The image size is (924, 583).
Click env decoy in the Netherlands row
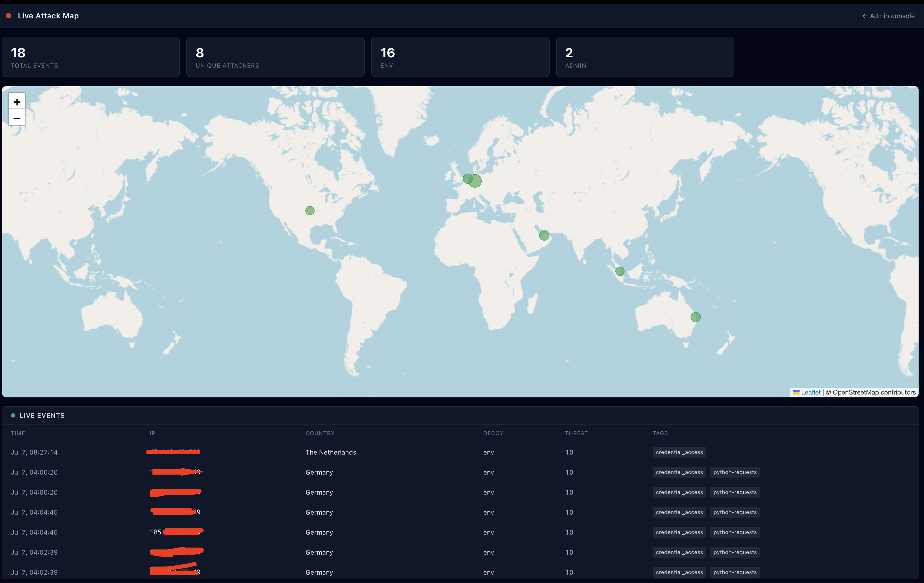pyautogui.click(x=489, y=452)
